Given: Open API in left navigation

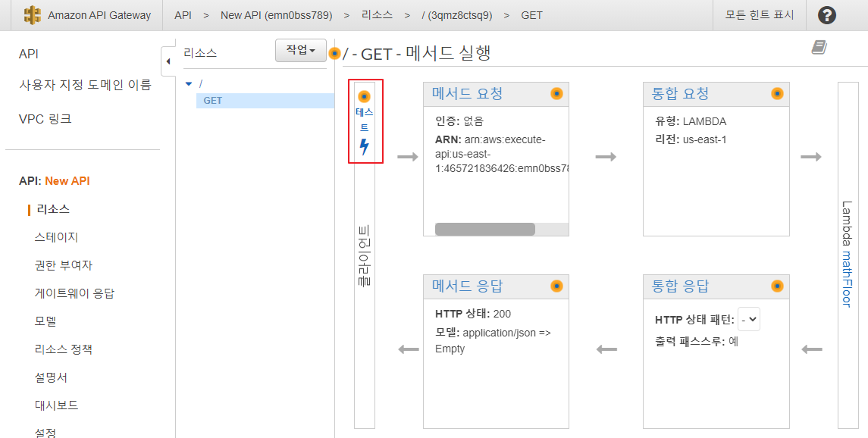Looking at the screenshot, I should (28, 54).
